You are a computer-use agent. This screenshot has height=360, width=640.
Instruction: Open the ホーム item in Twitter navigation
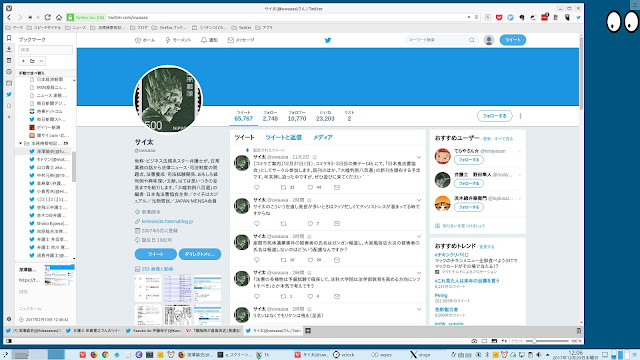pos(145,40)
